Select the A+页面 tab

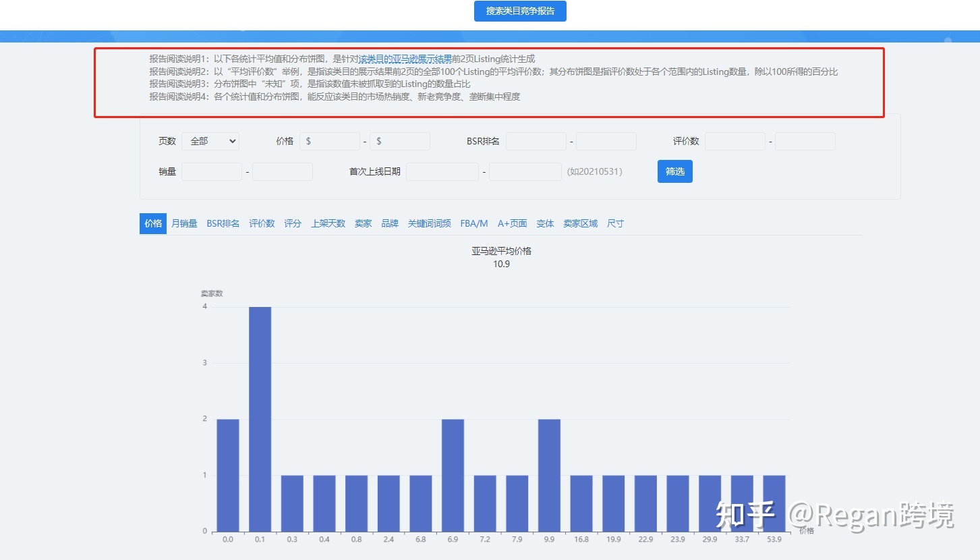513,223
